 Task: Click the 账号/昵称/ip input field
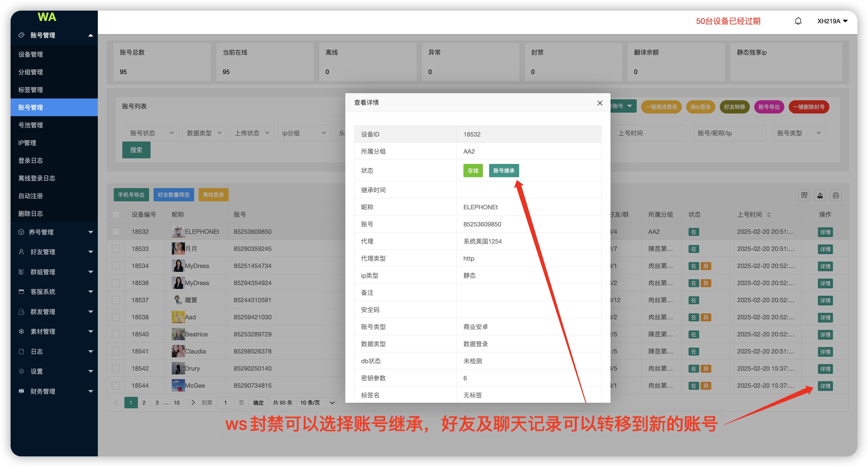(729, 133)
